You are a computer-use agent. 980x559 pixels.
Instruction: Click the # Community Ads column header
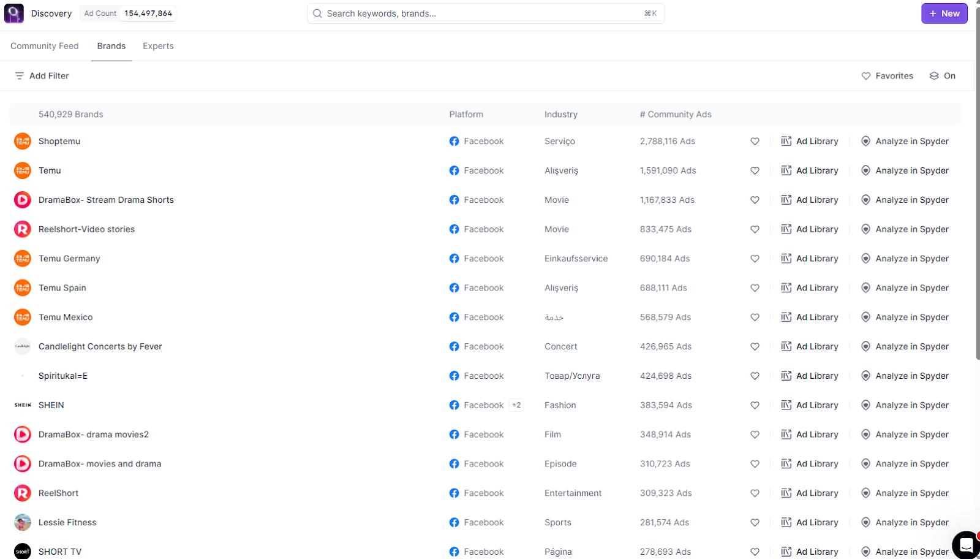click(676, 114)
